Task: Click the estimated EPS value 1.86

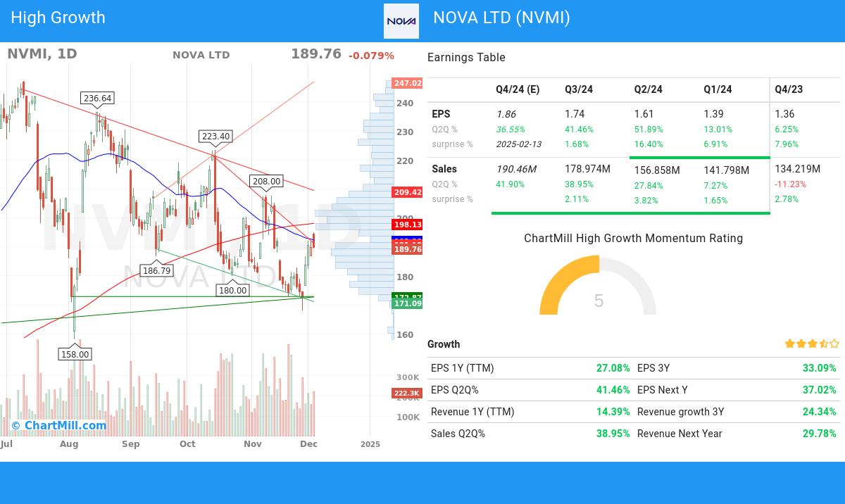Action: [x=506, y=114]
